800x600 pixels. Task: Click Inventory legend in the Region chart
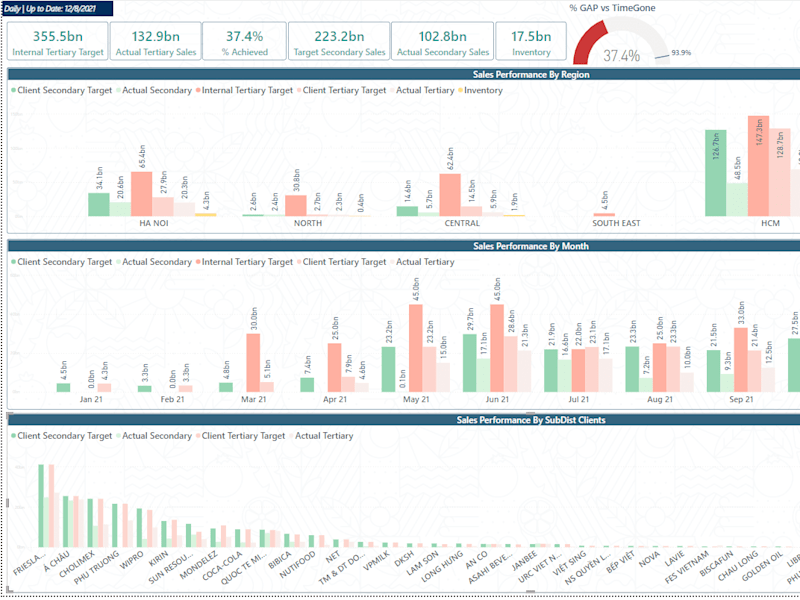click(480, 90)
